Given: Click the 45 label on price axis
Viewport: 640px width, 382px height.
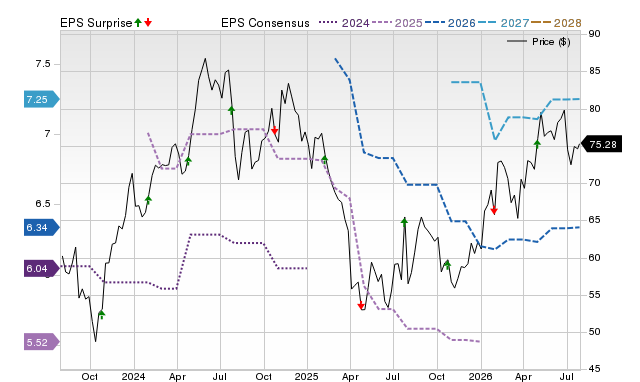Looking at the screenshot, I should pos(594,369).
